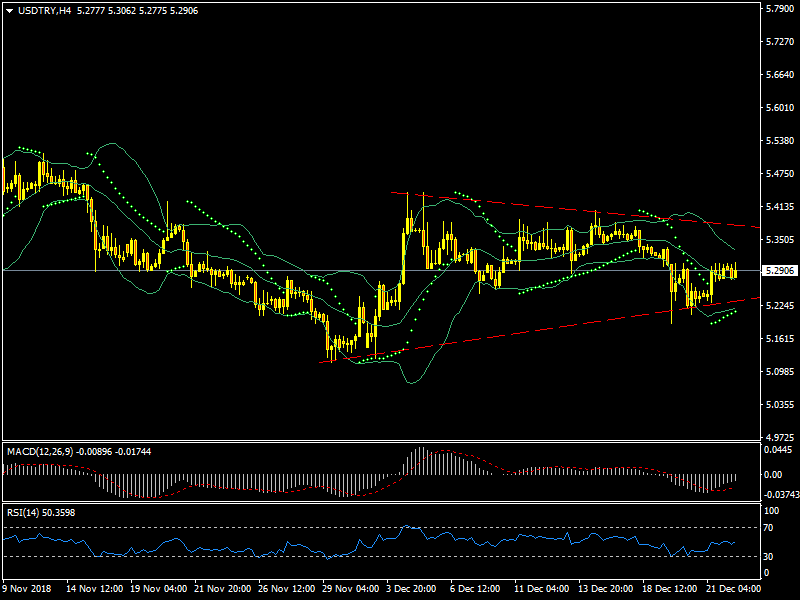The height and width of the screenshot is (600, 800).
Task: Click the MACD -0.03743 scale label
Action: (778, 494)
